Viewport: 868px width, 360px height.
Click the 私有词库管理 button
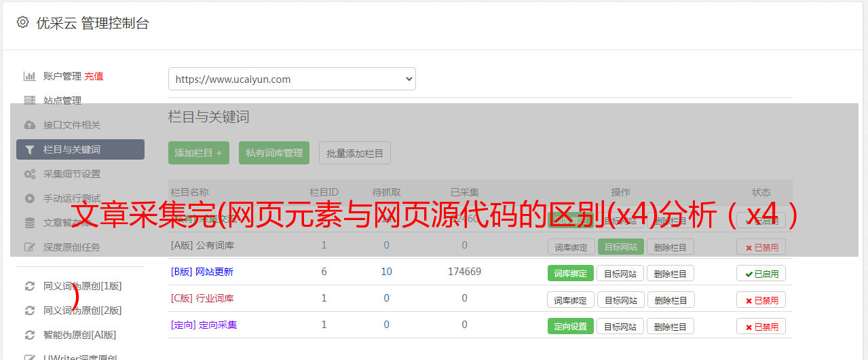(x=274, y=153)
